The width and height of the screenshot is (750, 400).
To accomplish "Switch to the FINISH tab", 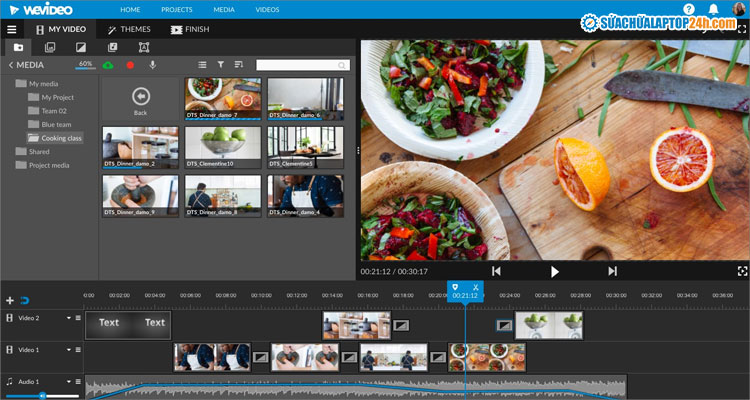I will click(x=190, y=29).
